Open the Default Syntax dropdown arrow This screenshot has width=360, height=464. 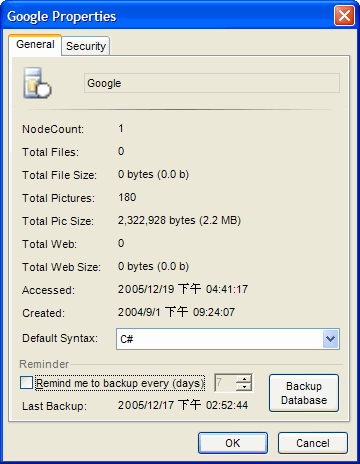(x=331, y=339)
